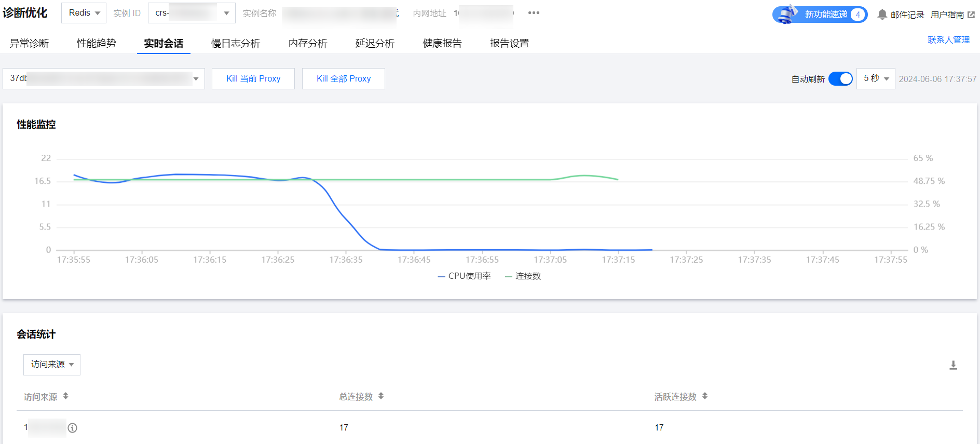Image resolution: width=980 pixels, height=444 pixels.
Task: Sort by active connections column arrows
Action: [704, 396]
